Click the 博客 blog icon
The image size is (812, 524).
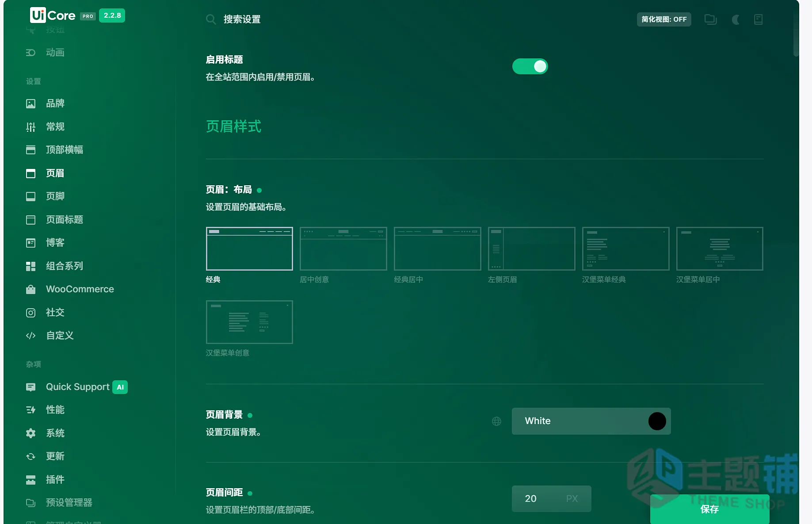(30, 243)
